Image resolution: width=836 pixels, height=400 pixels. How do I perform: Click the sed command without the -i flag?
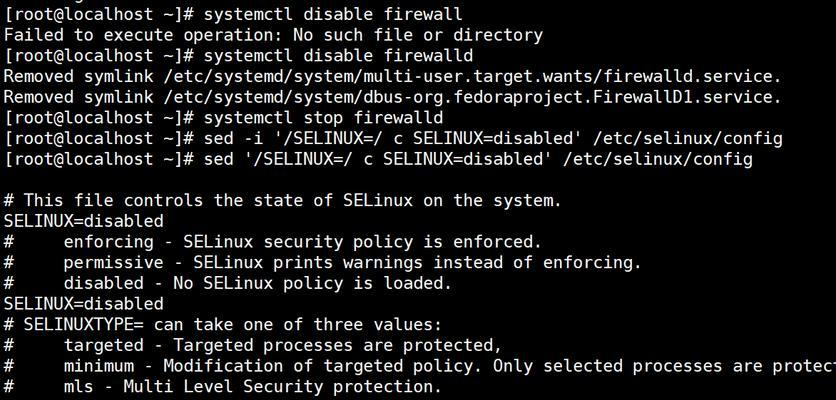point(478,159)
